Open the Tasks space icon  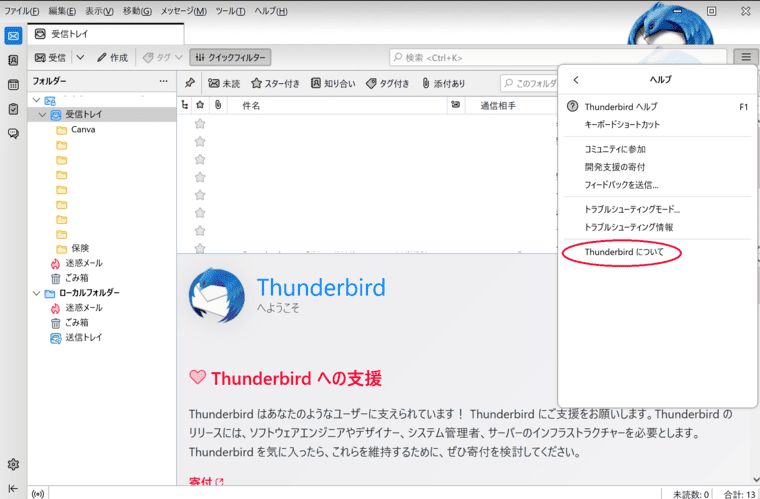pos(13,109)
